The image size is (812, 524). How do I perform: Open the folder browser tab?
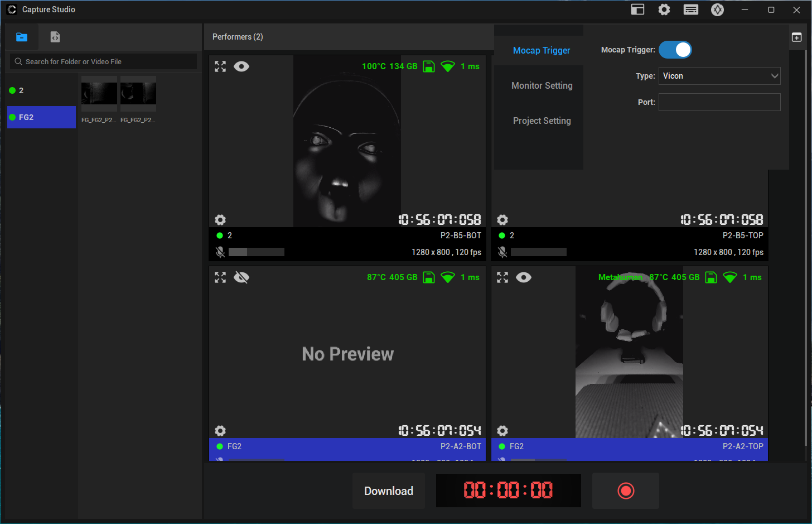tap(22, 37)
